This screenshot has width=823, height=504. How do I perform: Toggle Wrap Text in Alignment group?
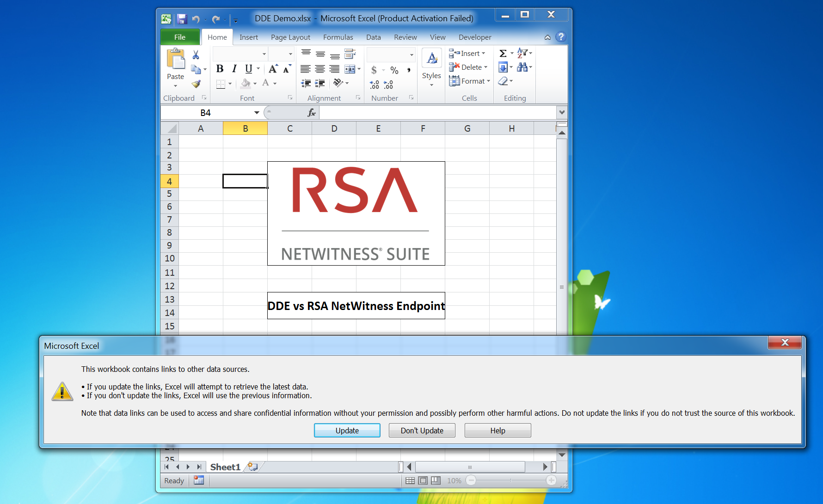350,54
